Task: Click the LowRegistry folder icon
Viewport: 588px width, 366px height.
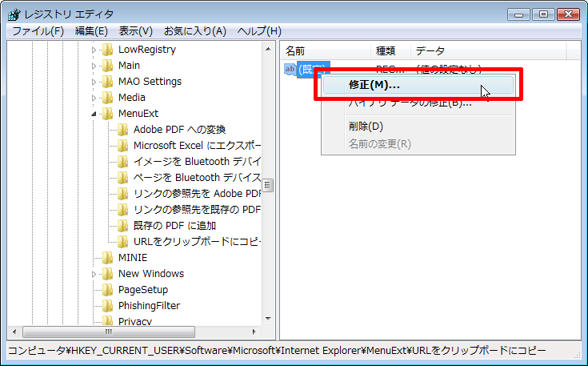Action: tap(107, 50)
